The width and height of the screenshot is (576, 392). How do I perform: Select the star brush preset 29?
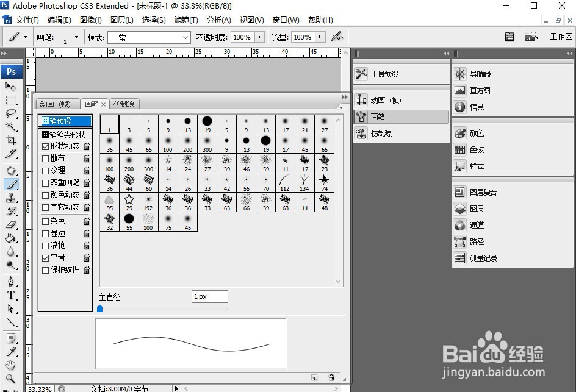click(x=129, y=202)
